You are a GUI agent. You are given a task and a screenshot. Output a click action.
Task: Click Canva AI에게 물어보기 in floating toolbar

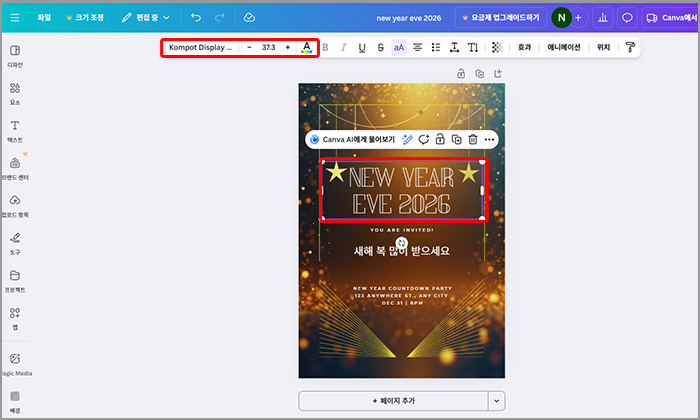(x=353, y=140)
